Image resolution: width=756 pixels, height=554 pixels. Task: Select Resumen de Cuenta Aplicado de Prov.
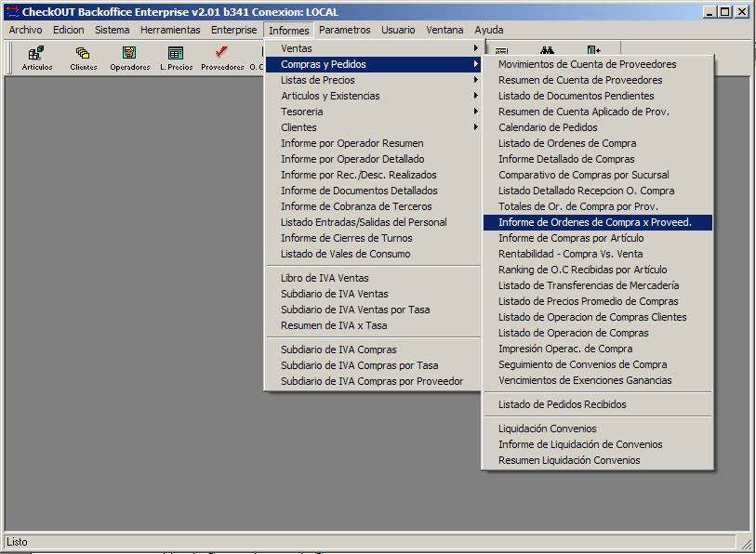[598, 112]
